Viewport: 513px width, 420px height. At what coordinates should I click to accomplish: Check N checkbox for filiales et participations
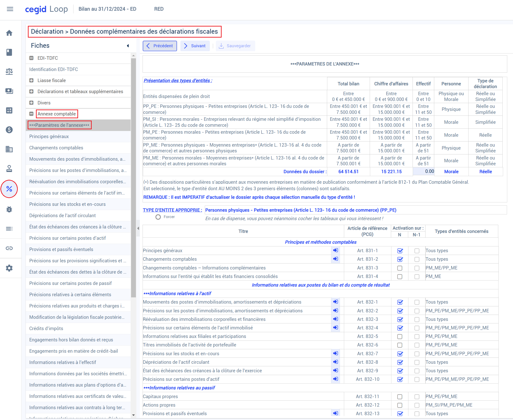400,337
